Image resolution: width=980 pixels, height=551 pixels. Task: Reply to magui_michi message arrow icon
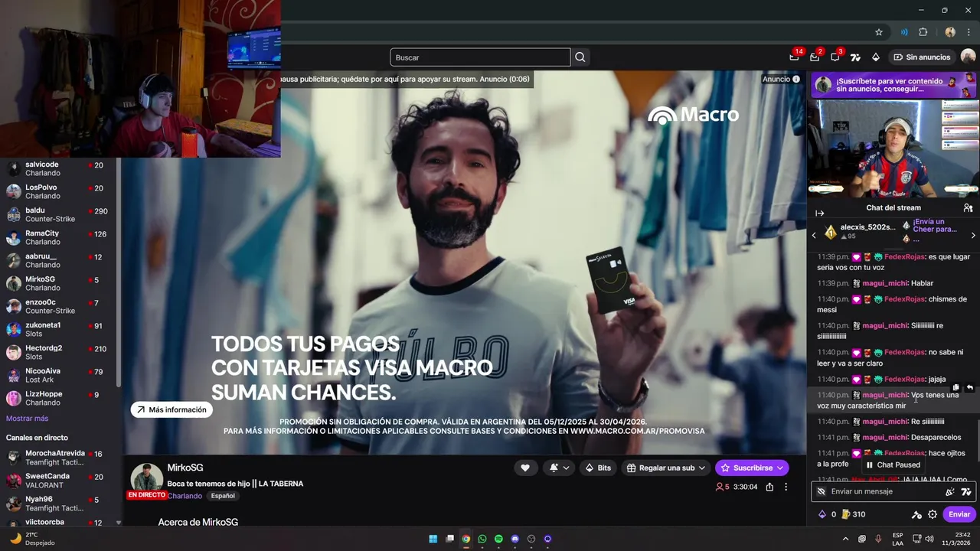click(x=969, y=388)
